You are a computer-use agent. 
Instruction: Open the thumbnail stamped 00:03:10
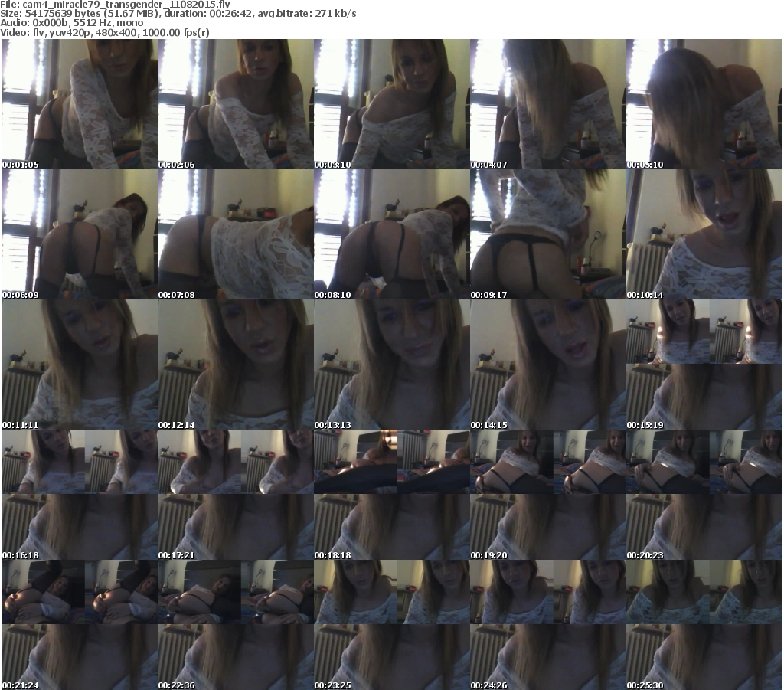pyautogui.click(x=392, y=104)
